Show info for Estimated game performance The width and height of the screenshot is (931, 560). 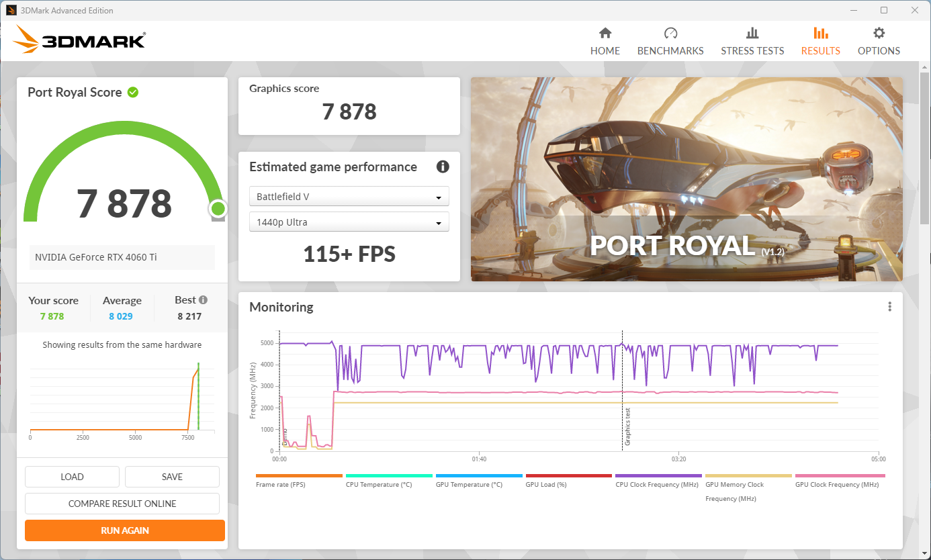[x=443, y=167]
